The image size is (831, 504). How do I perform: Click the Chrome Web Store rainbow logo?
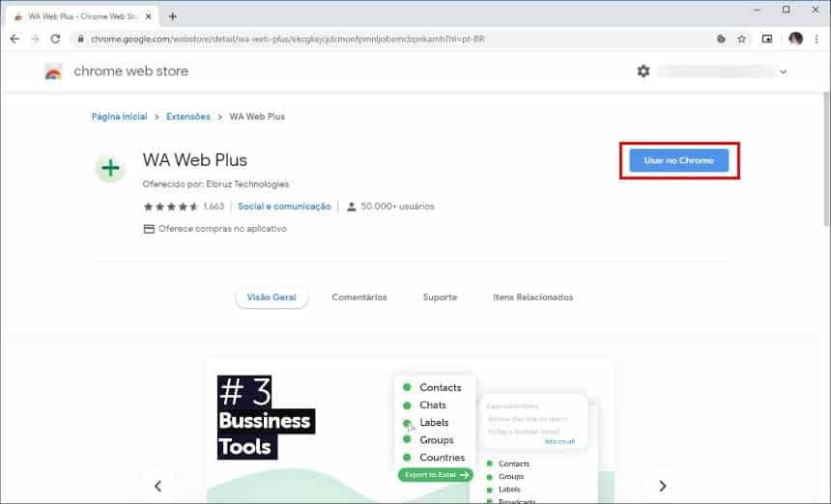tap(53, 71)
